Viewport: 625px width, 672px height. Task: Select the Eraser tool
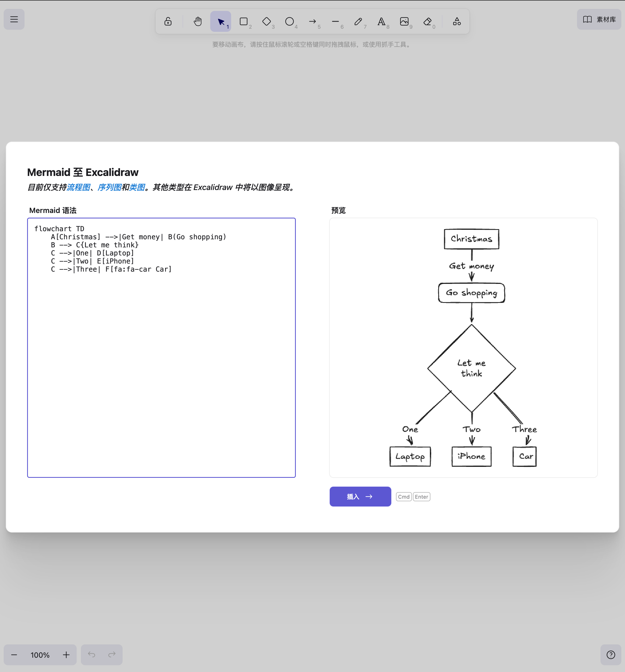pyautogui.click(x=427, y=22)
